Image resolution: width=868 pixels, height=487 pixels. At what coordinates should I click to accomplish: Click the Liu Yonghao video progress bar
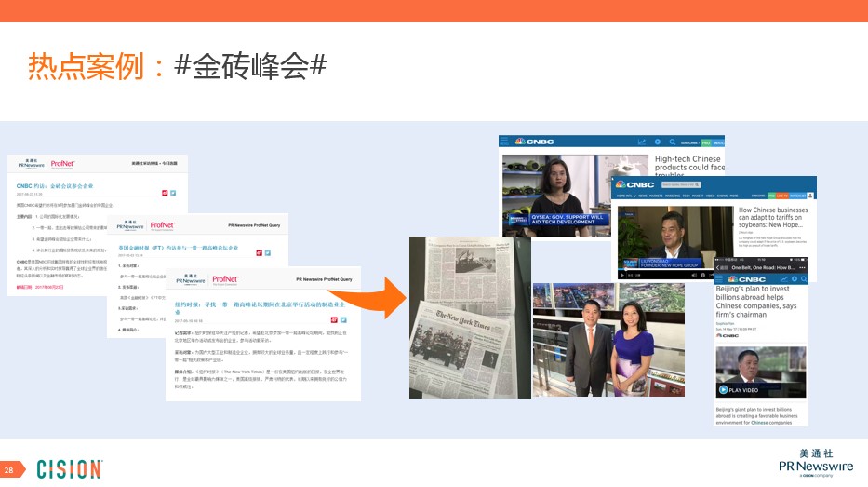666,269
